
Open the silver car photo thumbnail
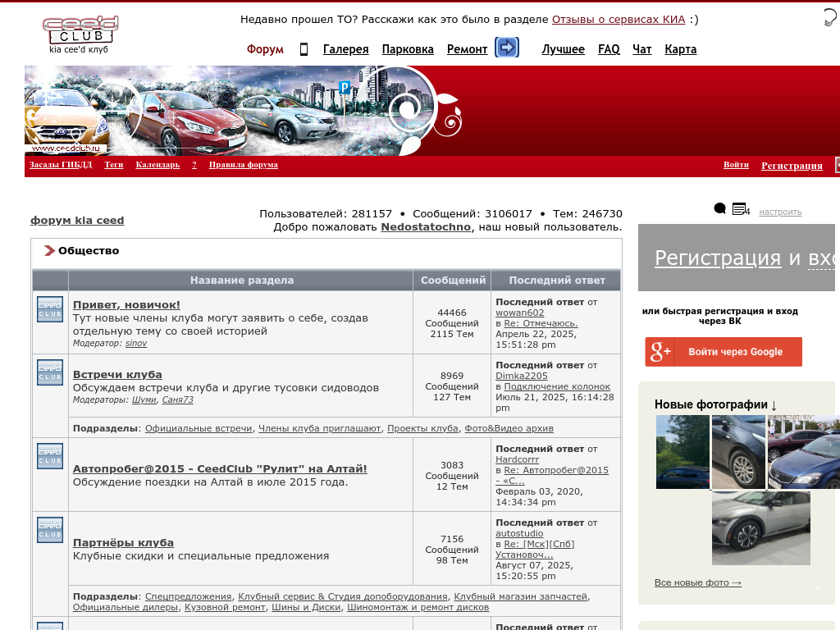tap(760, 528)
